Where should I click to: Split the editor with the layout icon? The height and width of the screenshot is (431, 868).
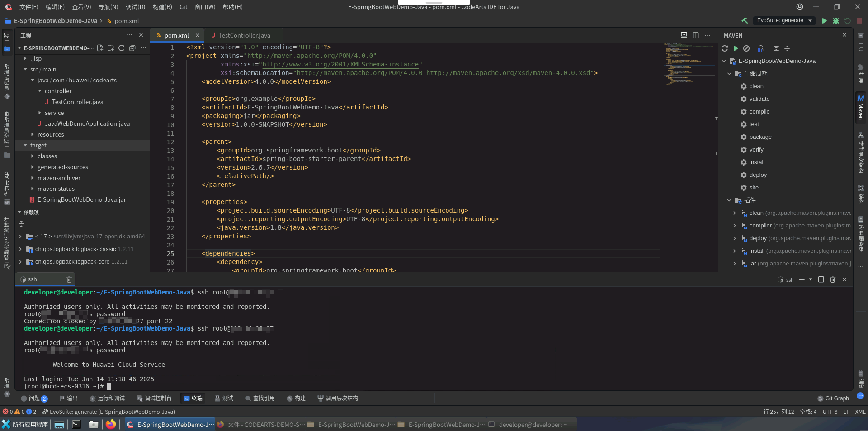point(696,35)
